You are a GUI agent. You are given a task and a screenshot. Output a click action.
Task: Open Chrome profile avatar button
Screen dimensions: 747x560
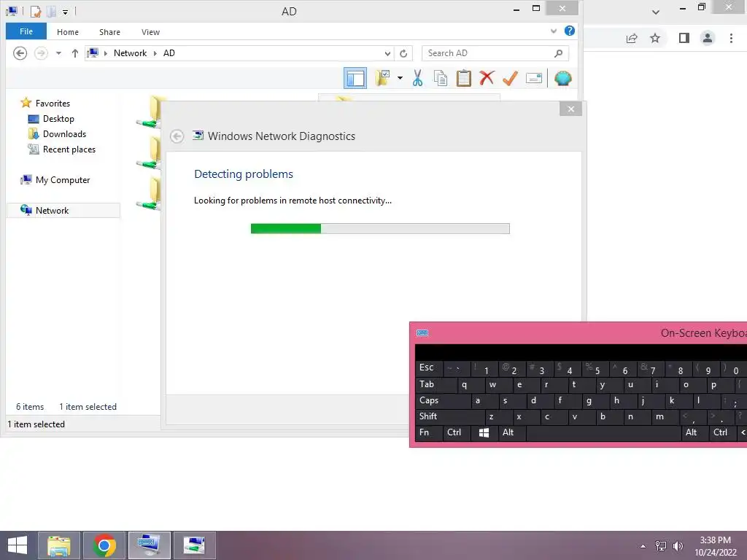click(x=708, y=38)
